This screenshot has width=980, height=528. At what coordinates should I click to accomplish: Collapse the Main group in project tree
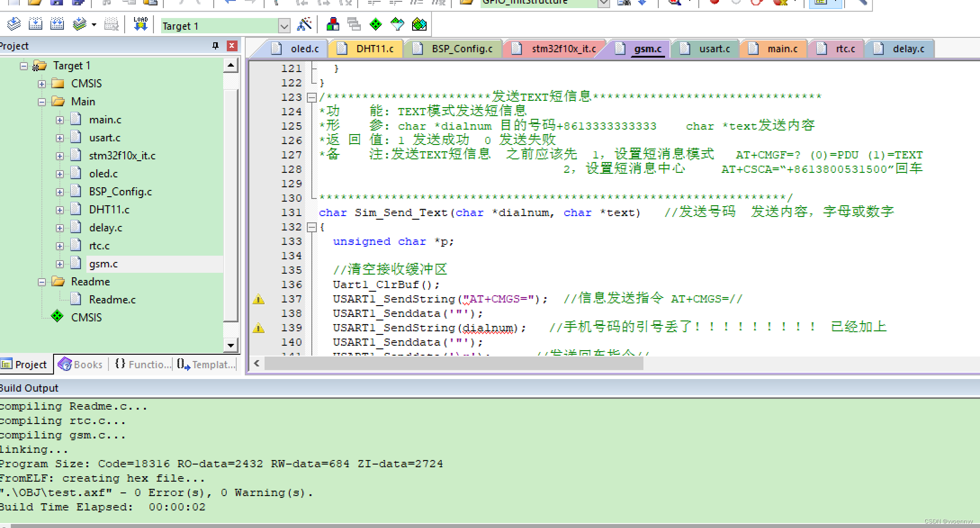click(x=42, y=102)
